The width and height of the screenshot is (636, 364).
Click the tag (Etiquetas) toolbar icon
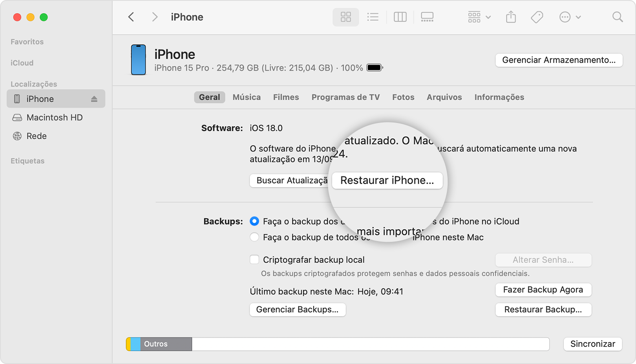tap(537, 17)
